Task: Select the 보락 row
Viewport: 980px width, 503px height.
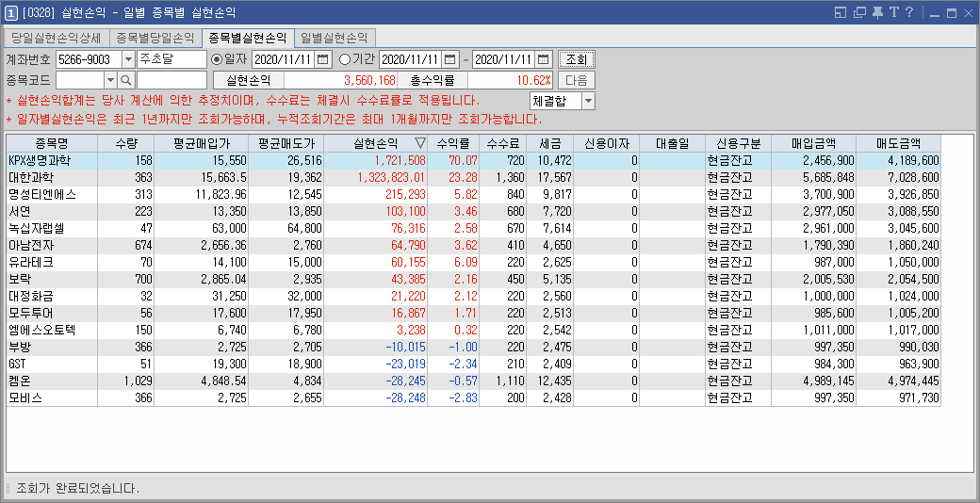Action: tap(473, 280)
